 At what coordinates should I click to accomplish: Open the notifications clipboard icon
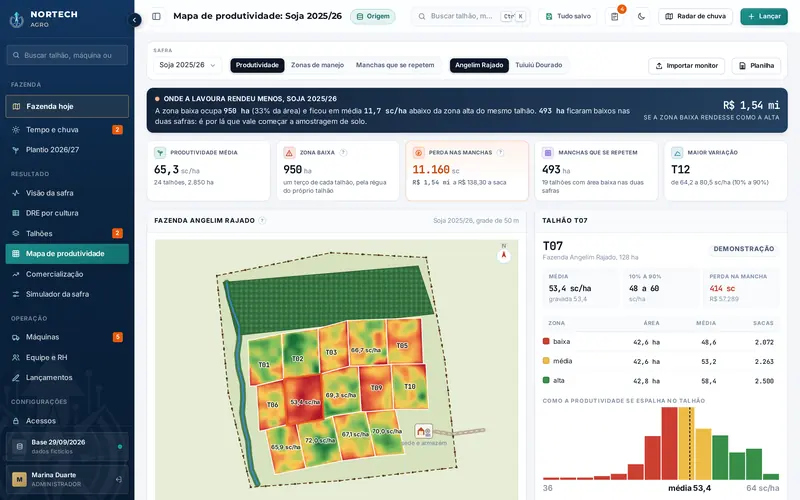(x=615, y=16)
